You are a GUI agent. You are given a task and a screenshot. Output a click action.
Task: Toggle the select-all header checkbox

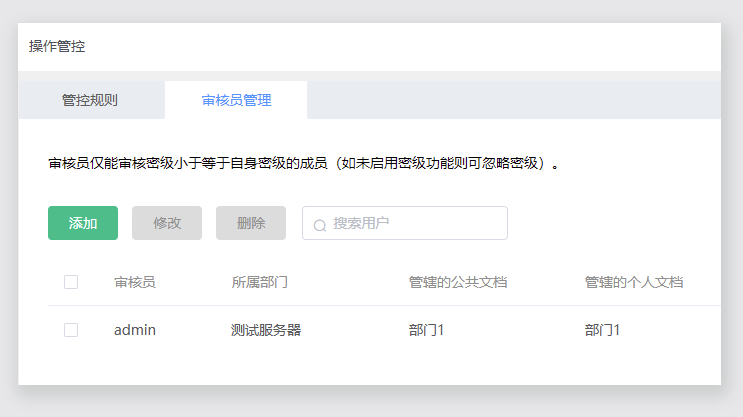pyautogui.click(x=71, y=282)
